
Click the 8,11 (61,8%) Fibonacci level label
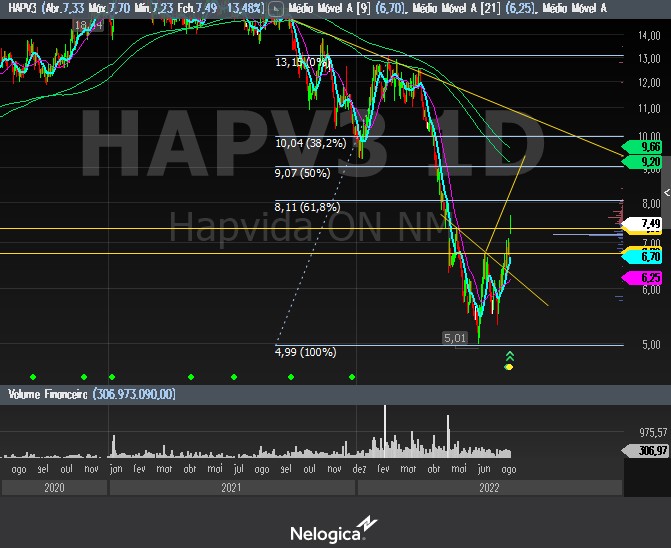(310, 208)
